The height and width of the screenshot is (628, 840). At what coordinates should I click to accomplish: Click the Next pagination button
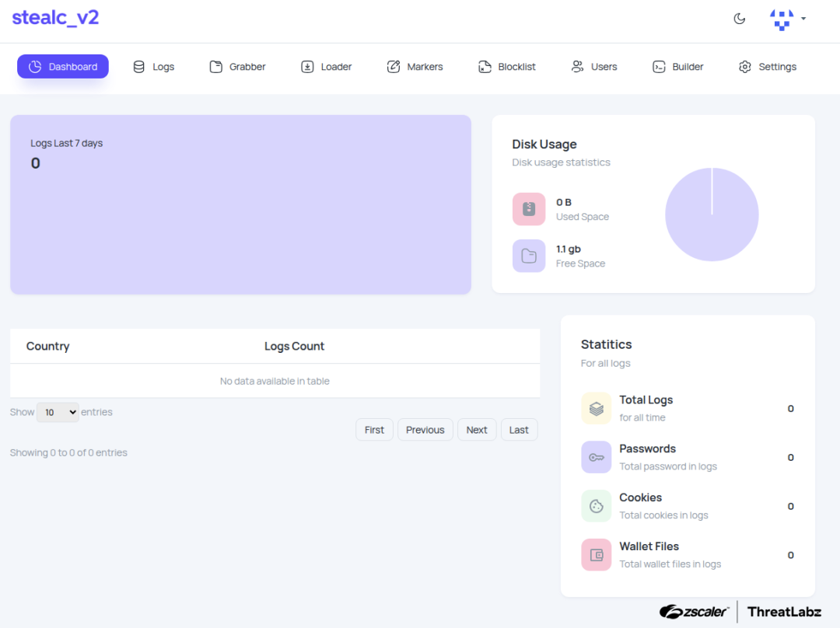[x=477, y=429]
